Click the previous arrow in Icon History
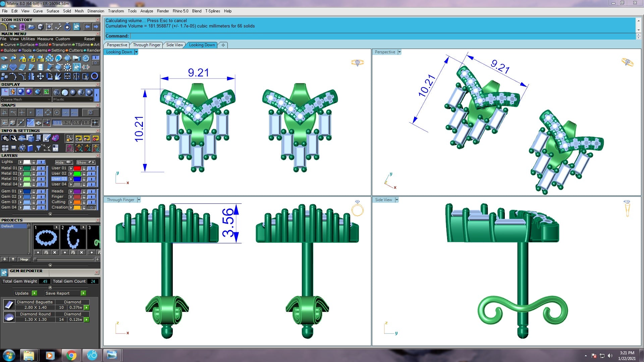This screenshot has width=644, height=362. pos(87,27)
